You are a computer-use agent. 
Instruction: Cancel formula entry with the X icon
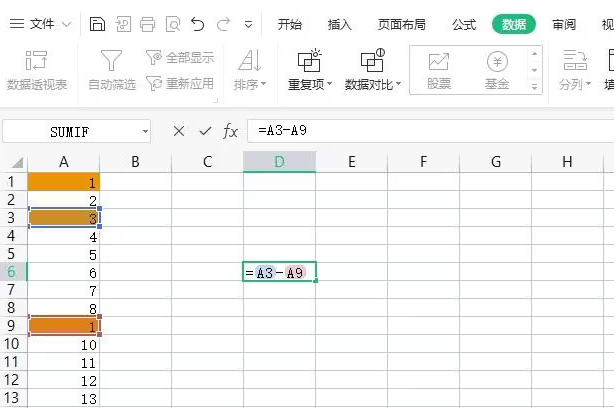(x=179, y=131)
